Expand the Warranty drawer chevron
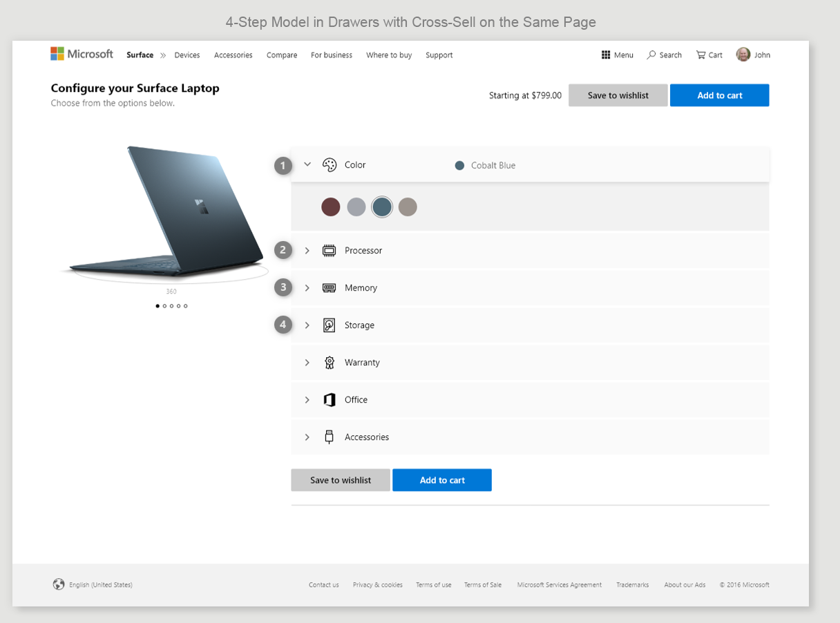This screenshot has height=623, width=840. point(307,363)
